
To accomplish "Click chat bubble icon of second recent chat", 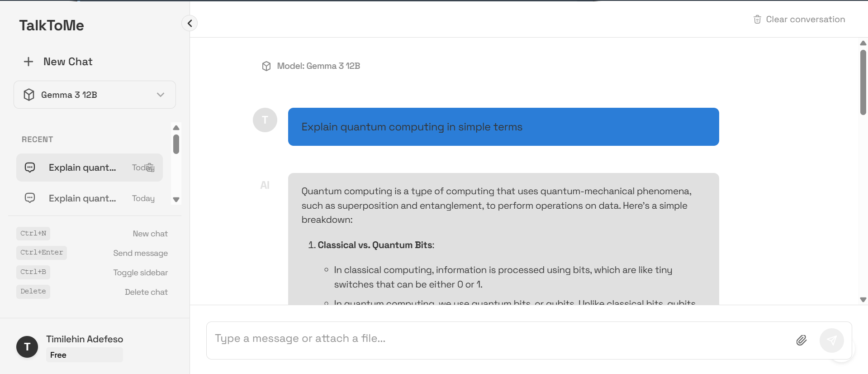I will pyautogui.click(x=30, y=198).
